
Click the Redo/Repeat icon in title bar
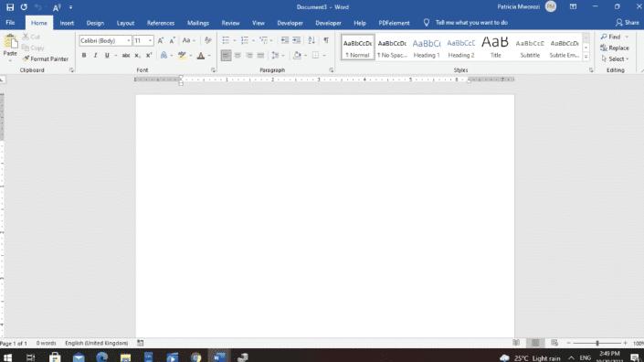click(x=24, y=7)
